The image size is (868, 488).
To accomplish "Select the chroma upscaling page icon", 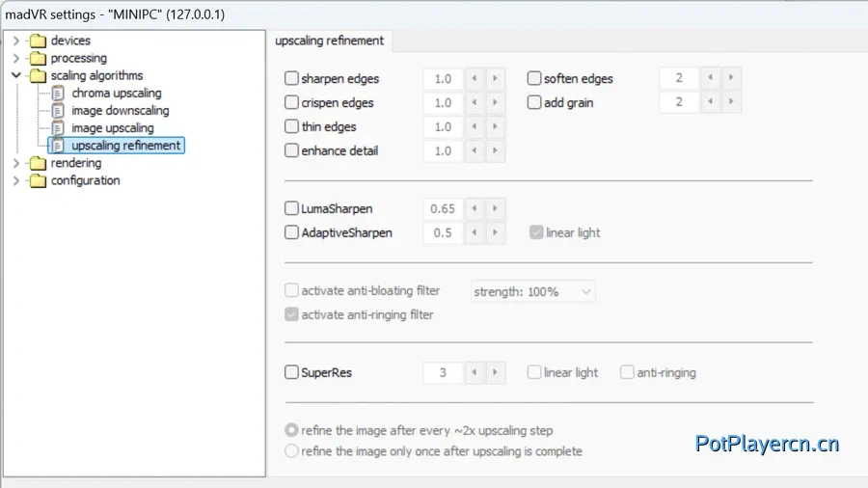I will pos(58,94).
